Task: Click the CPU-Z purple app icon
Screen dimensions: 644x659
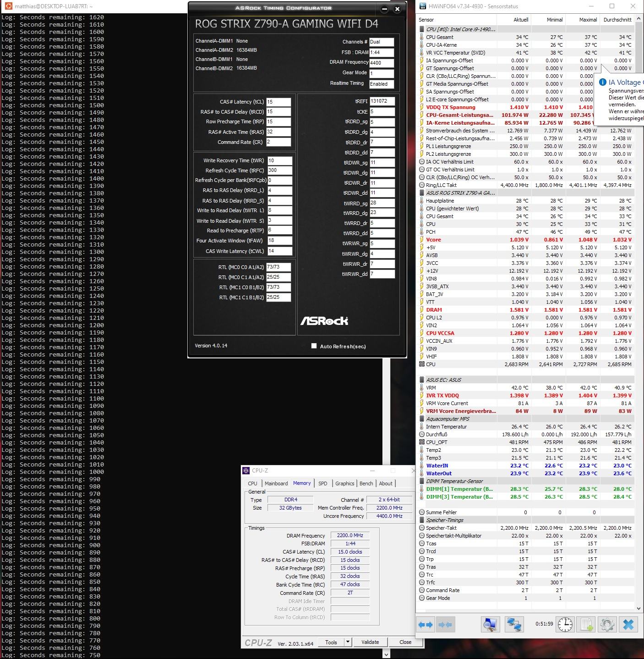Action: point(246,471)
